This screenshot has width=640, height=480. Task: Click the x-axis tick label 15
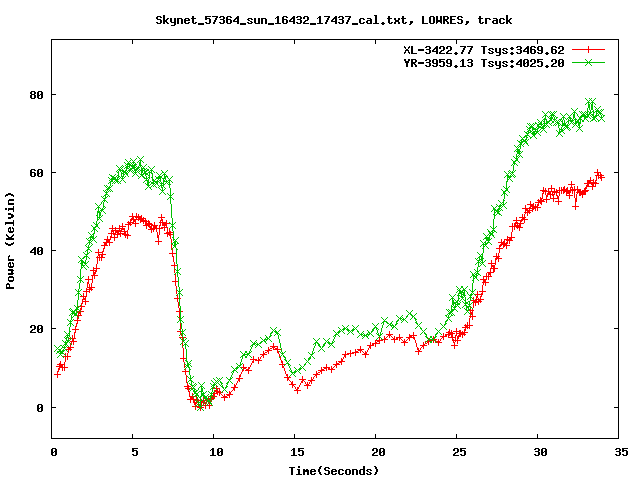click(297, 452)
